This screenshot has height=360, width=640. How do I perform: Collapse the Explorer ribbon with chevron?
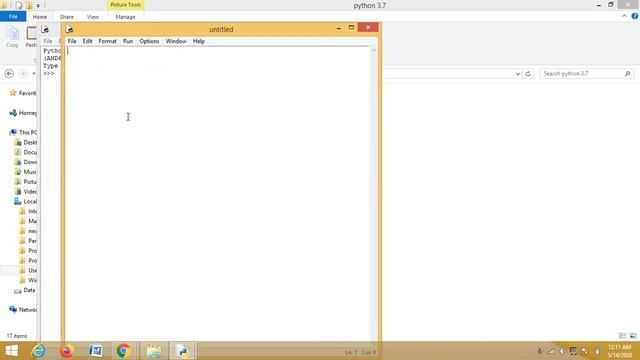624,16
